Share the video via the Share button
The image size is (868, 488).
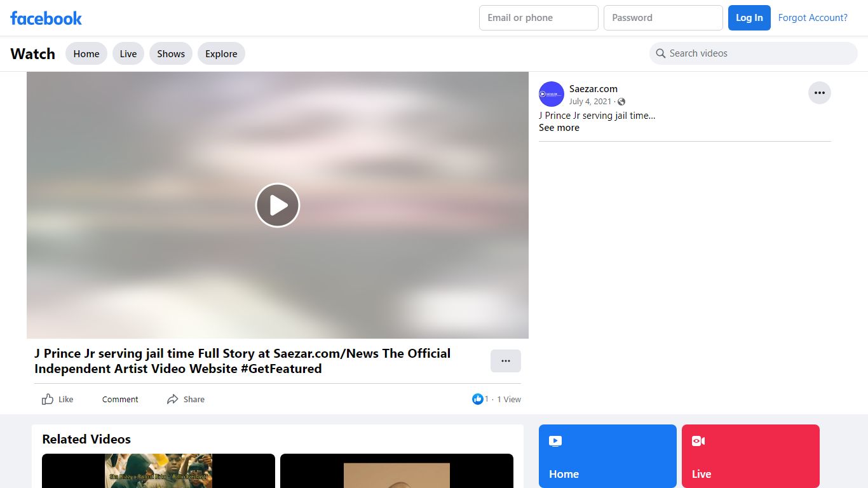[x=186, y=399]
